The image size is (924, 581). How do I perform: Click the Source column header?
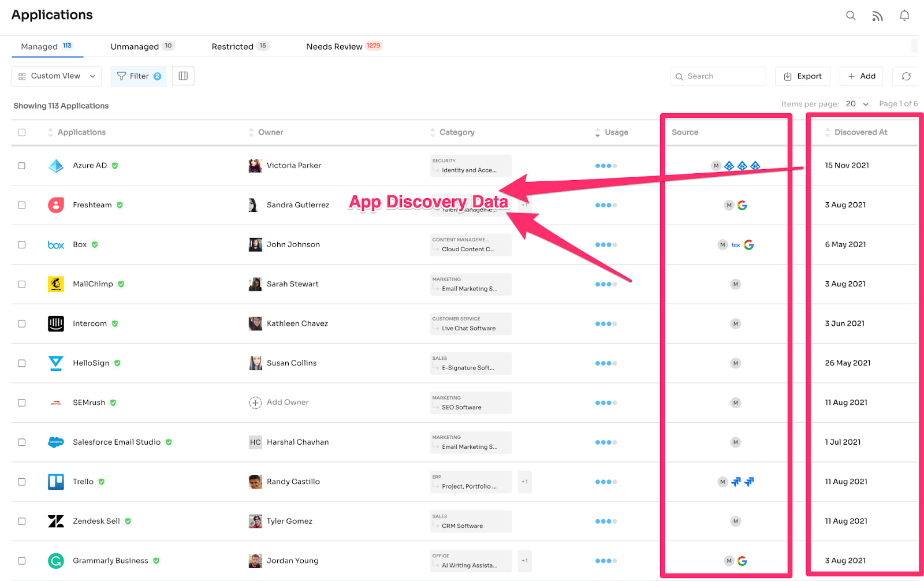point(685,132)
